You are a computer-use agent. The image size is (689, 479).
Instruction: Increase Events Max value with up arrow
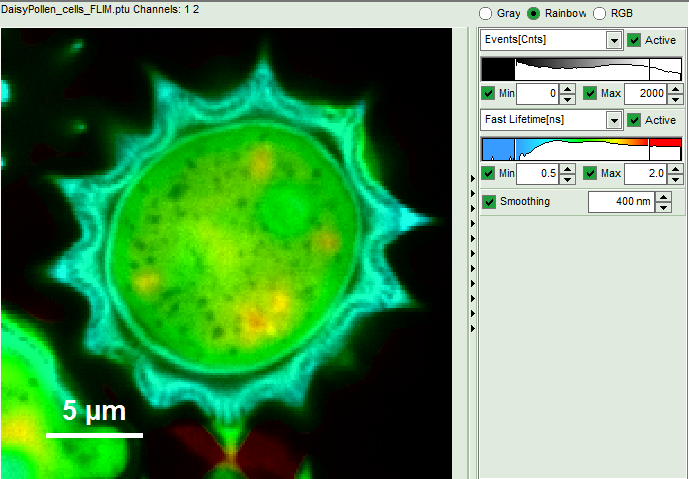674,89
